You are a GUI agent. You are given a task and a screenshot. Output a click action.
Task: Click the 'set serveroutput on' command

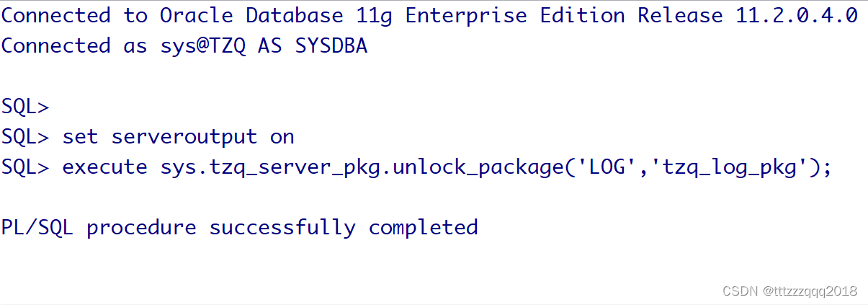[179, 137]
